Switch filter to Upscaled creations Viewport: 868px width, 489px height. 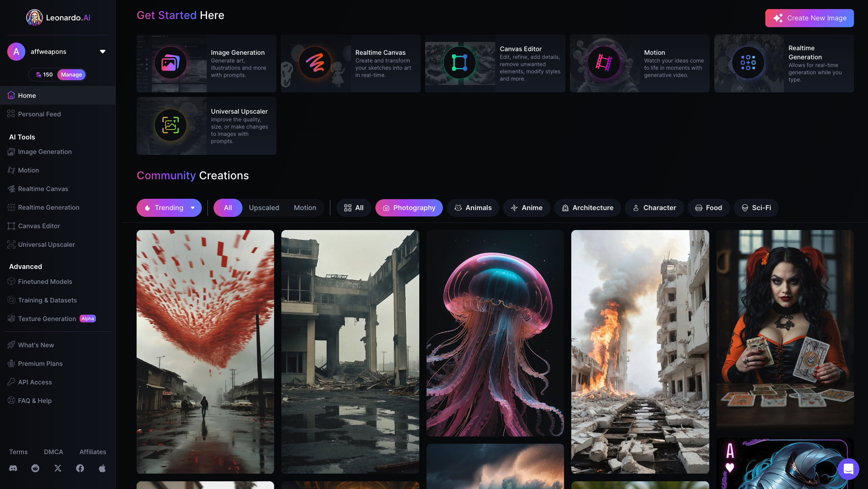[x=264, y=208]
